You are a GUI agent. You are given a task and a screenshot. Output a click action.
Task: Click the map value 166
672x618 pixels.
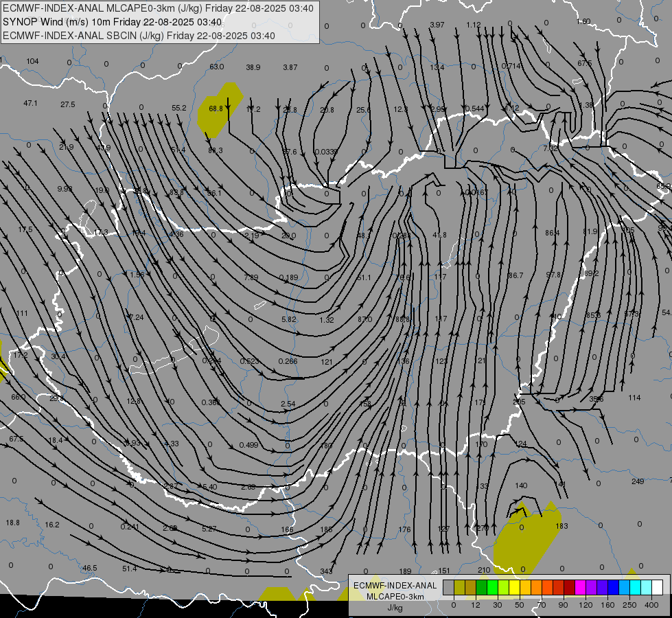[287, 529]
